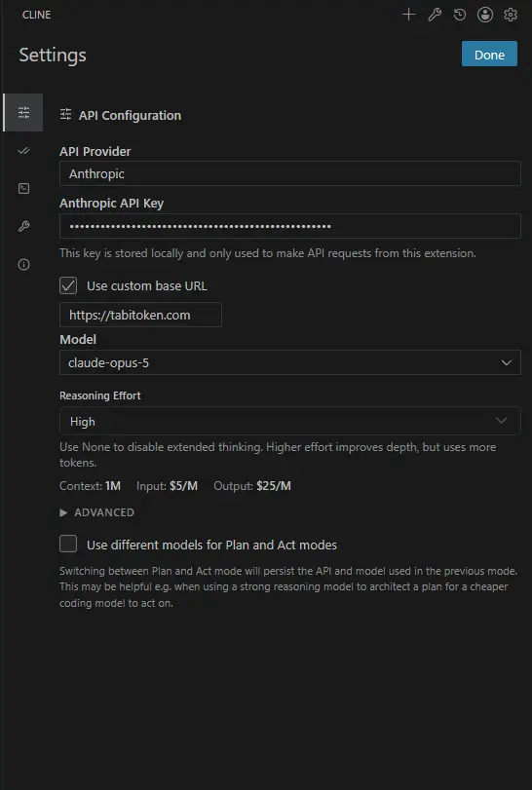Open the API Provider dropdown showing Anthropic
Image resolution: width=532 pixels, height=790 pixels.
click(x=290, y=173)
